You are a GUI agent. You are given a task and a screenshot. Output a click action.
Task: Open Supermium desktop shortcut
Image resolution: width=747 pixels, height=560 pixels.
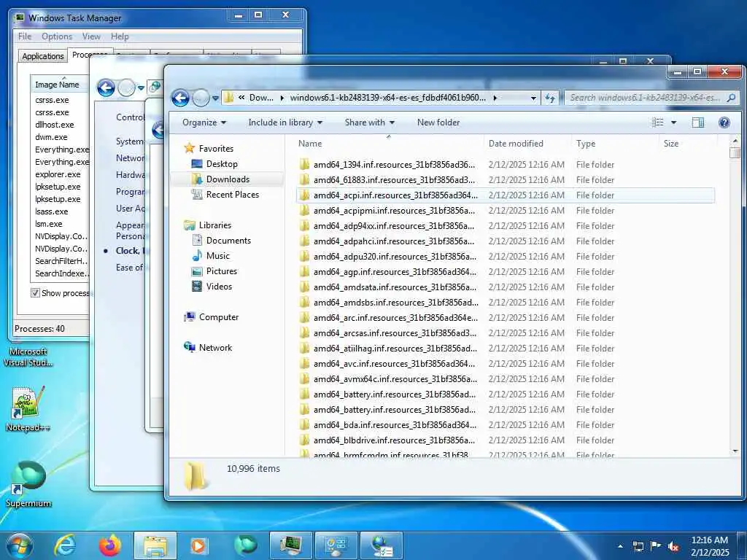point(28,484)
